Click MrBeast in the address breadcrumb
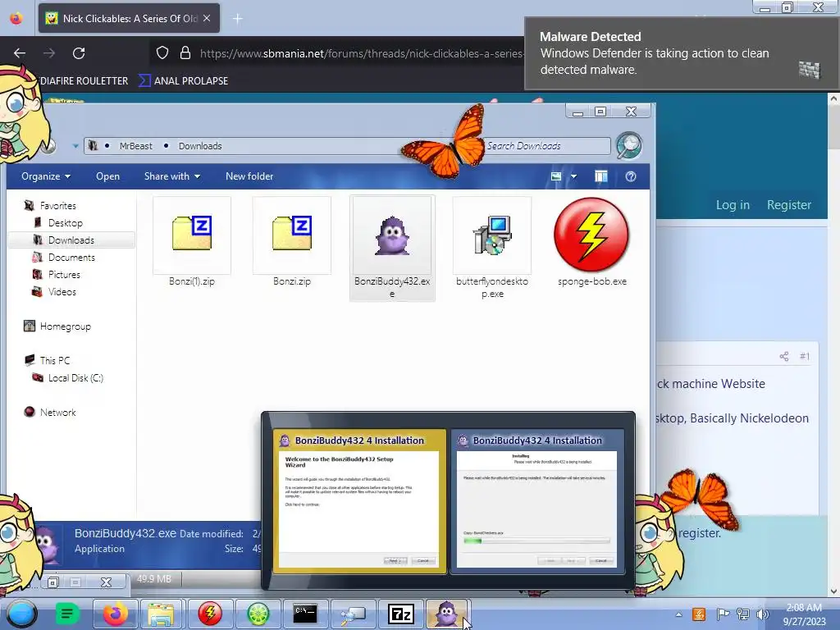The width and height of the screenshot is (840, 630). [x=135, y=146]
